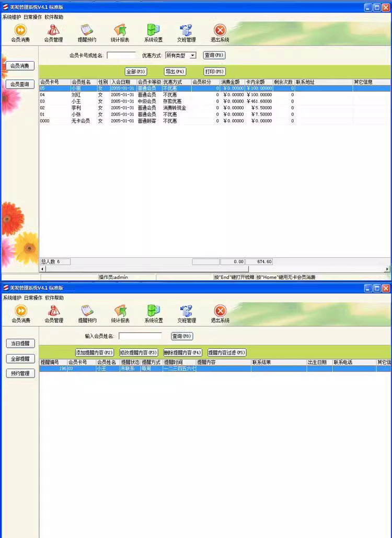The image size is (392, 538).
Task: Sort by 联系结果 column header
Action: coord(279,362)
